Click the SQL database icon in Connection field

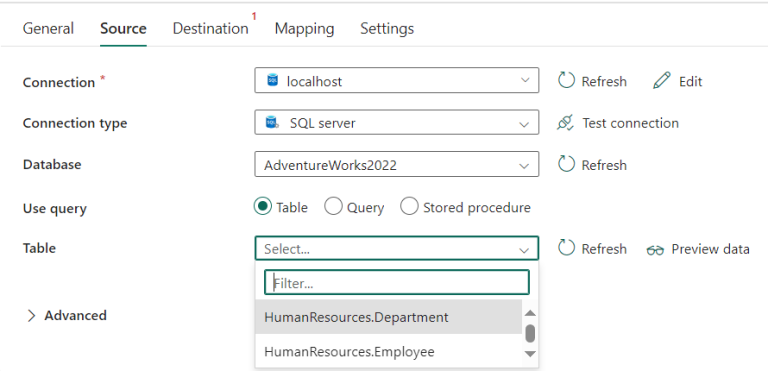tap(272, 80)
